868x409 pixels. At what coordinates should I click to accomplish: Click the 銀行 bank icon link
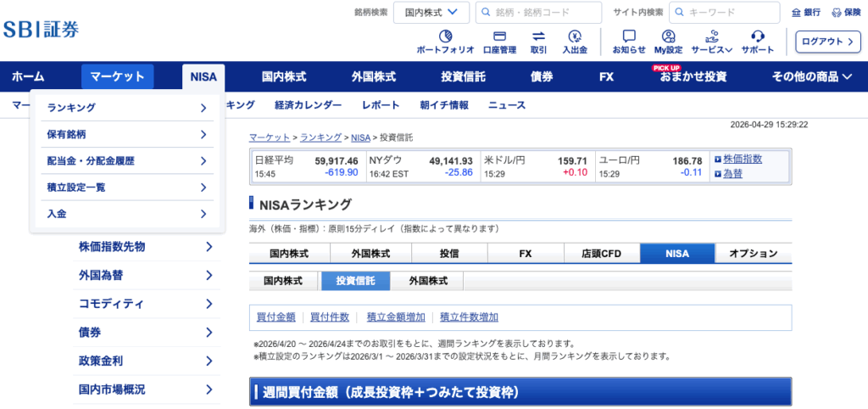806,12
